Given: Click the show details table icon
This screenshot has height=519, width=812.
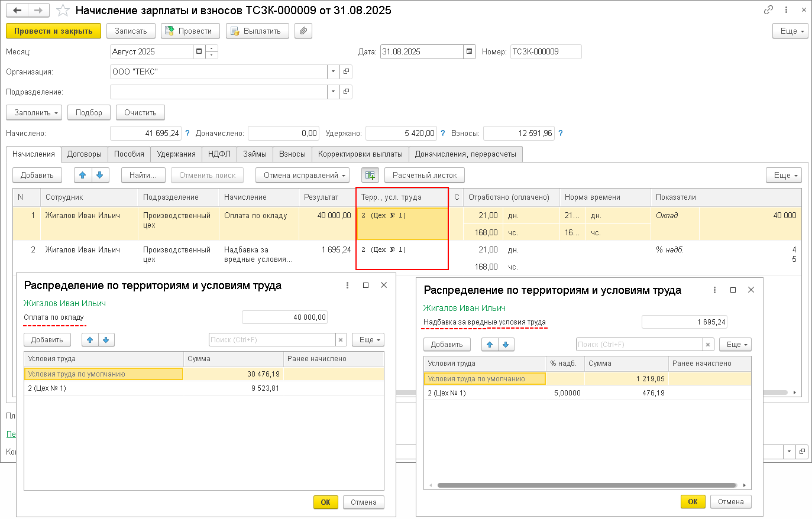Looking at the screenshot, I should click(370, 176).
